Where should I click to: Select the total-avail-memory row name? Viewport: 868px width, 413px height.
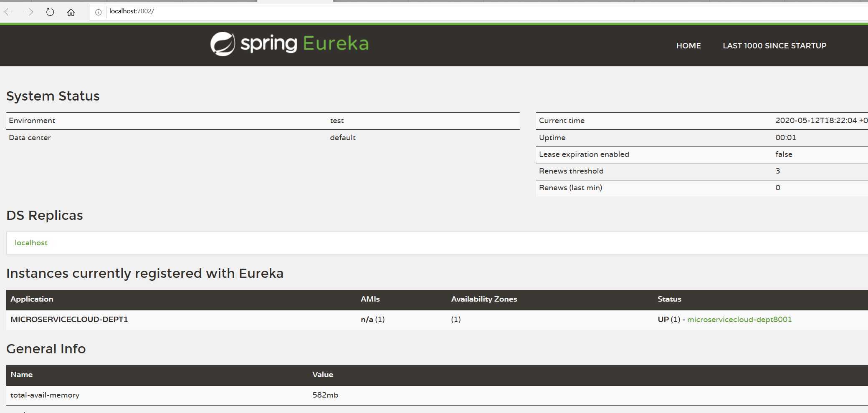click(x=45, y=395)
